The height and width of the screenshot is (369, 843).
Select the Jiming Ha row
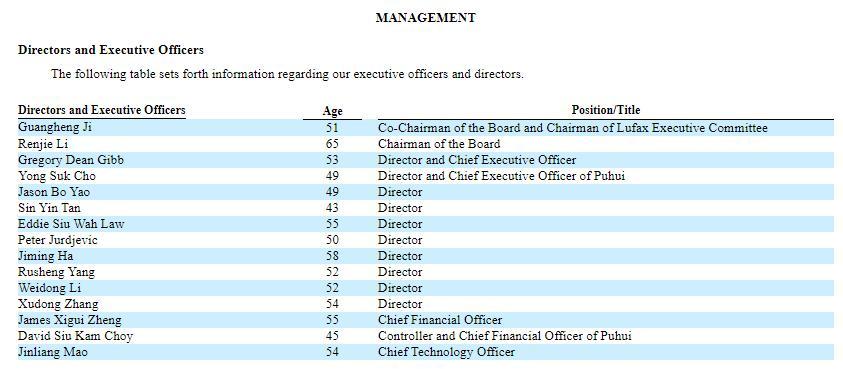[426, 256]
